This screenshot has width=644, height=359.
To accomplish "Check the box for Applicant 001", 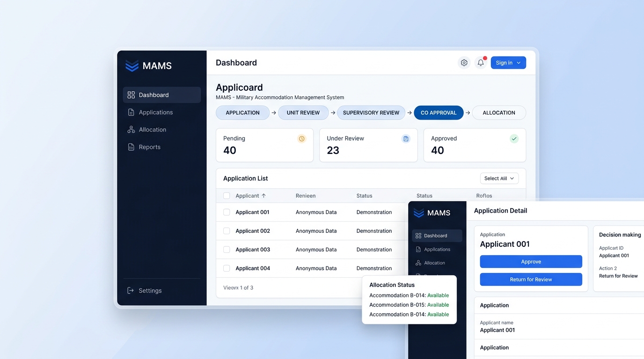I will pyautogui.click(x=227, y=212).
